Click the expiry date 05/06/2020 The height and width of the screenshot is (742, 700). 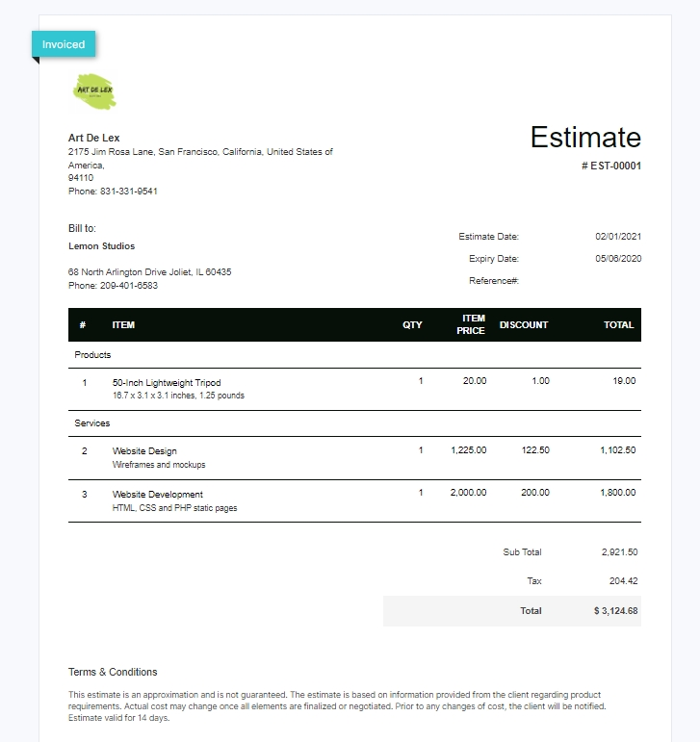click(x=618, y=258)
